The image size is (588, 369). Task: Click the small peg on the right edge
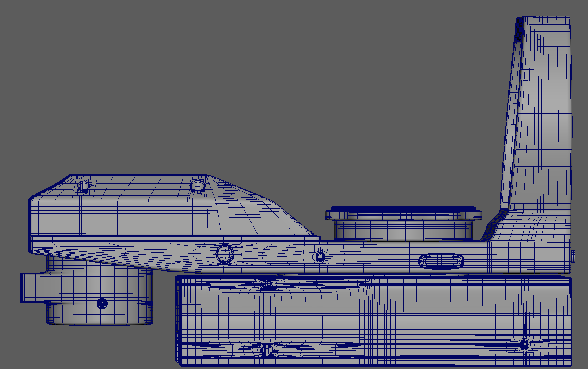[x=573, y=256]
